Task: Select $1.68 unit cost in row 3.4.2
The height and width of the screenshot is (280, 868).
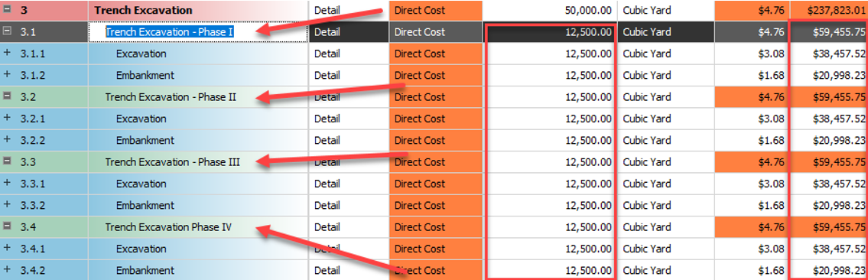Action: pos(753,270)
